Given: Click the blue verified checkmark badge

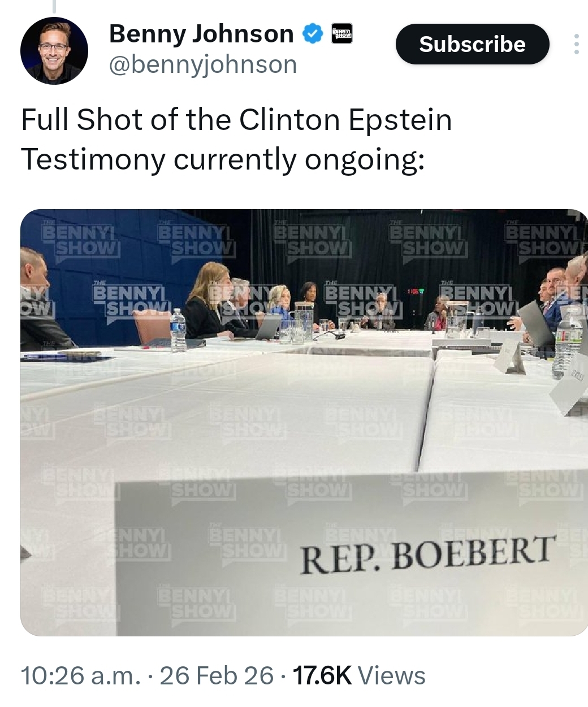Looking at the screenshot, I should 312,34.
